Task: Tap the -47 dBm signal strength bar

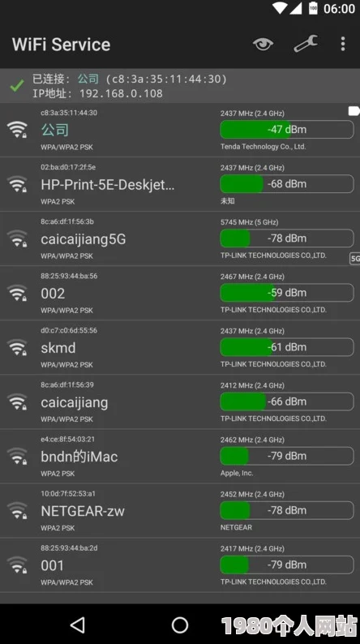Action: point(286,130)
